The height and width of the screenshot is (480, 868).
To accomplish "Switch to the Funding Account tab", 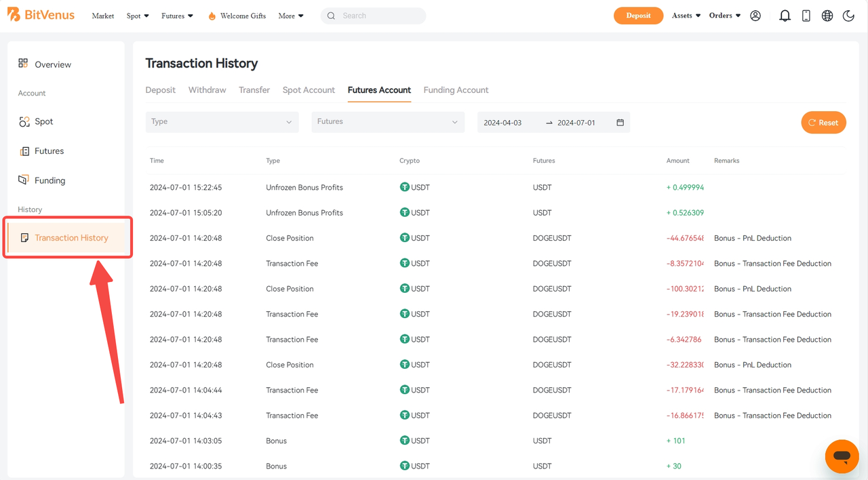I will 456,90.
